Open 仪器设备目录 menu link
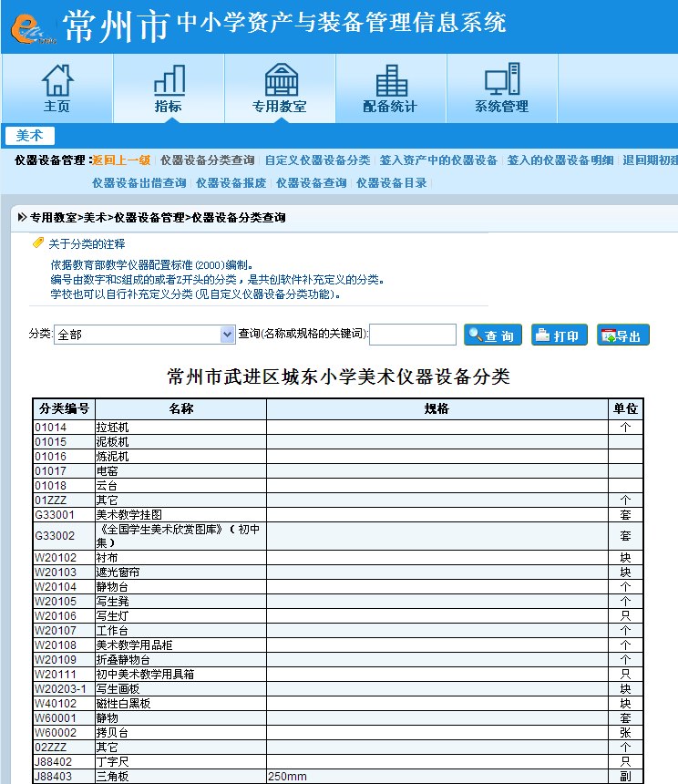Image resolution: width=678 pixels, height=784 pixels. click(x=391, y=183)
